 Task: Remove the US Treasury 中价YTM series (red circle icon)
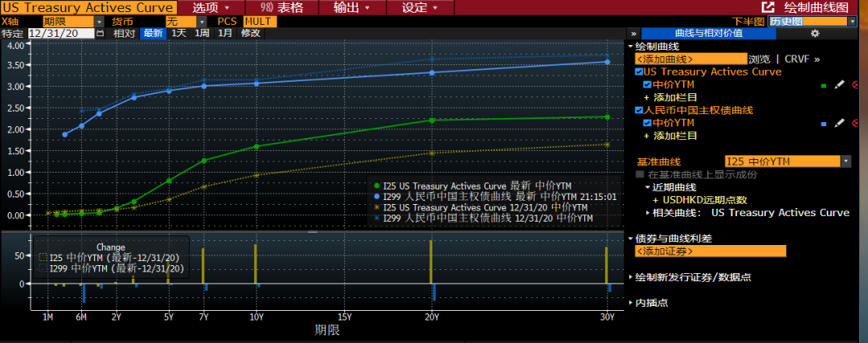[856, 84]
